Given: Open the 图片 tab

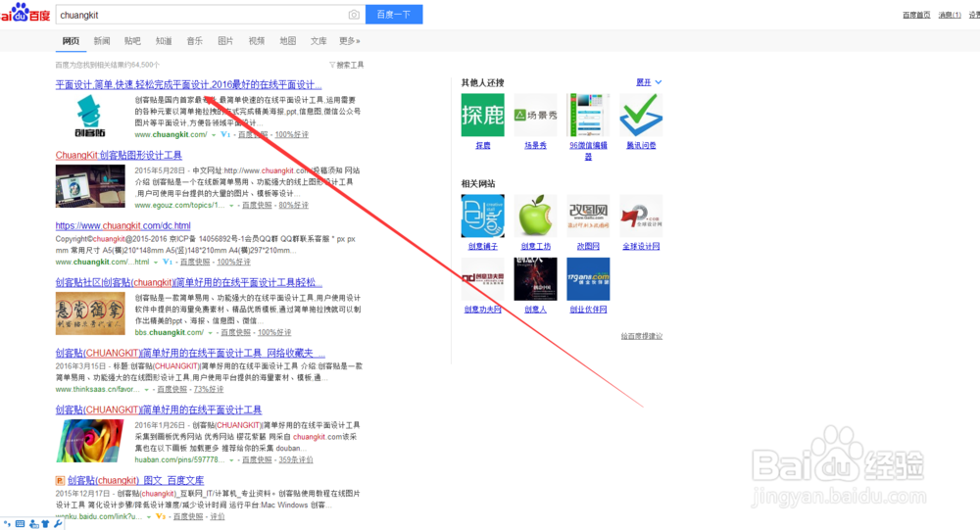Looking at the screenshot, I should (x=225, y=41).
